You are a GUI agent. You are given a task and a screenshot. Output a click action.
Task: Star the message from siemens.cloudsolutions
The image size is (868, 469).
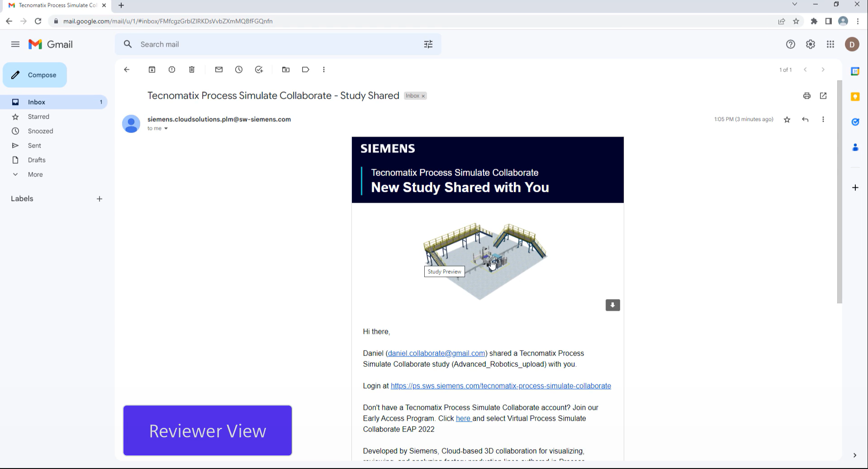pyautogui.click(x=787, y=119)
